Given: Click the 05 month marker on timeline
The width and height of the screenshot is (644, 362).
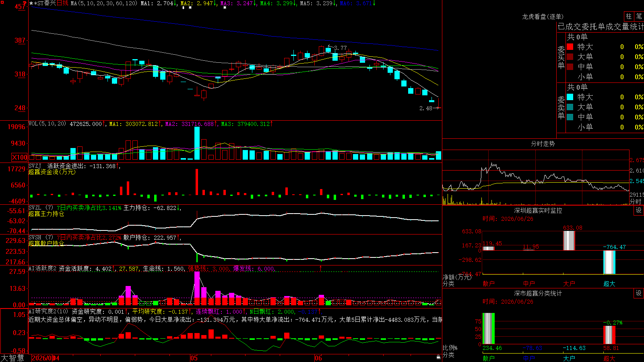Looking at the screenshot, I should (194, 358).
